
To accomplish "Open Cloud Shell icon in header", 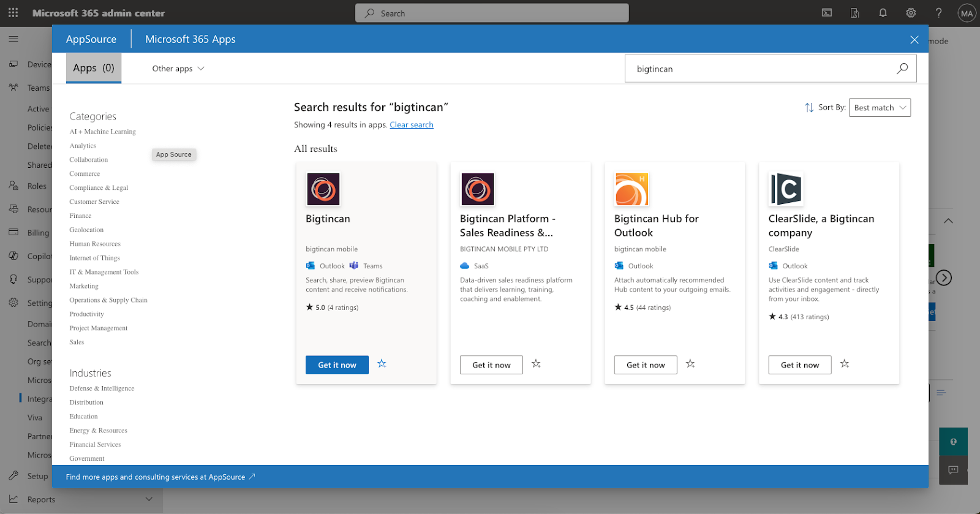I will (x=827, y=13).
